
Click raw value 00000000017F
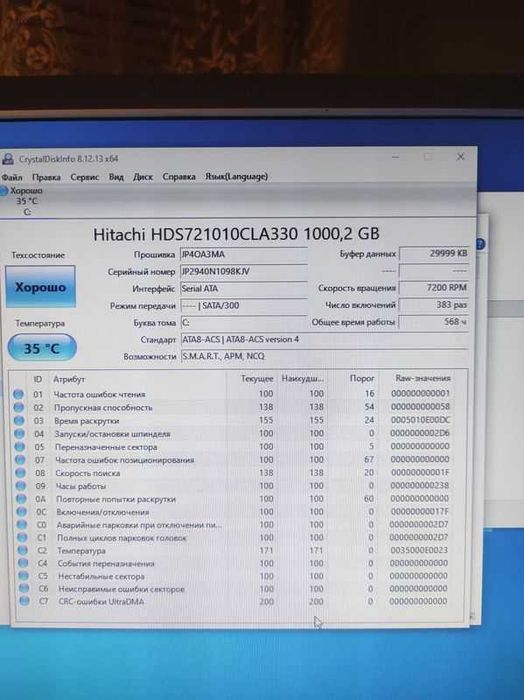pyautogui.click(x=419, y=511)
